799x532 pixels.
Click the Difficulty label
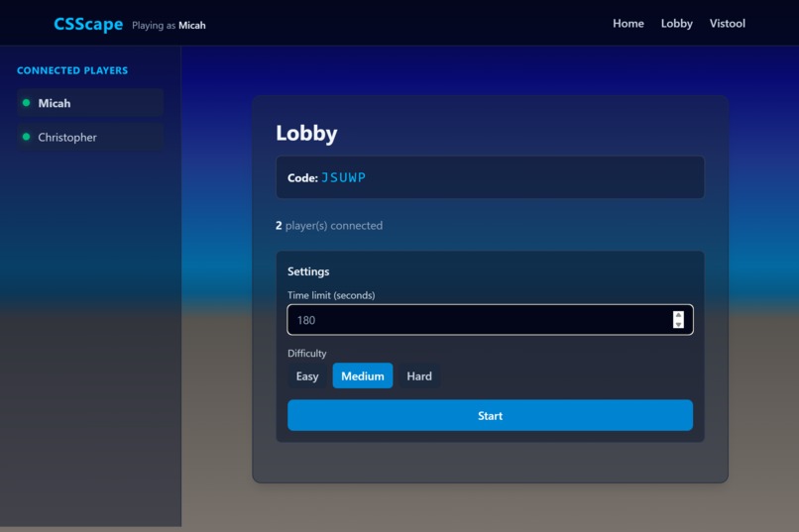tap(306, 354)
